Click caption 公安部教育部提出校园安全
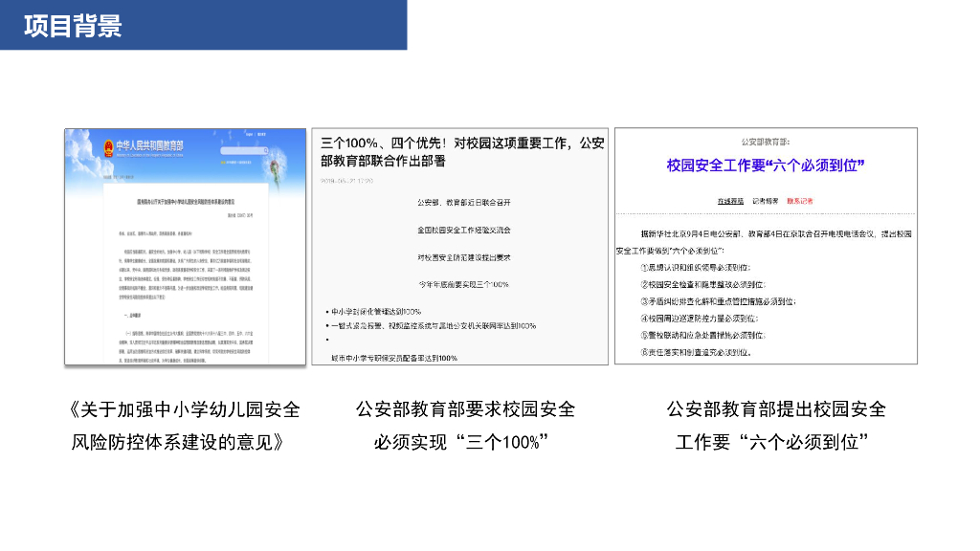 coord(775,409)
